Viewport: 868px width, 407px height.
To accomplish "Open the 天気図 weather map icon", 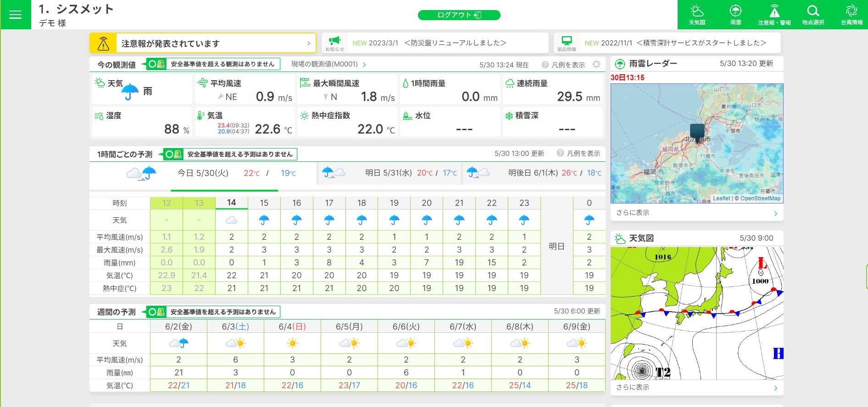I will point(696,15).
